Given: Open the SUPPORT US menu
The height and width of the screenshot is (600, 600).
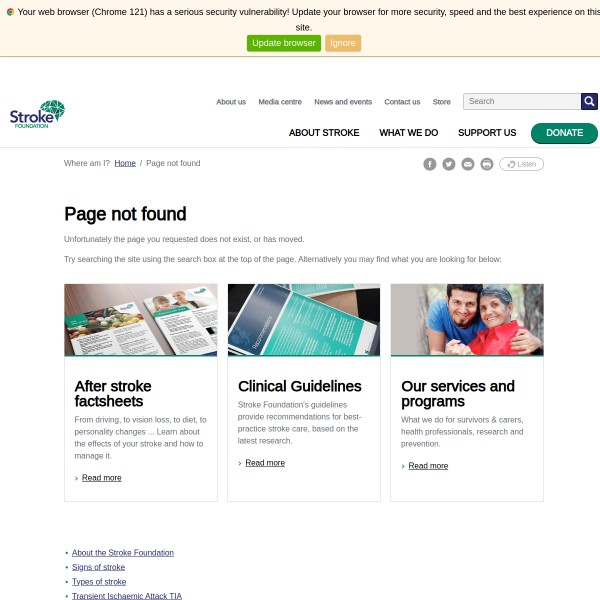Looking at the screenshot, I should pyautogui.click(x=487, y=133).
